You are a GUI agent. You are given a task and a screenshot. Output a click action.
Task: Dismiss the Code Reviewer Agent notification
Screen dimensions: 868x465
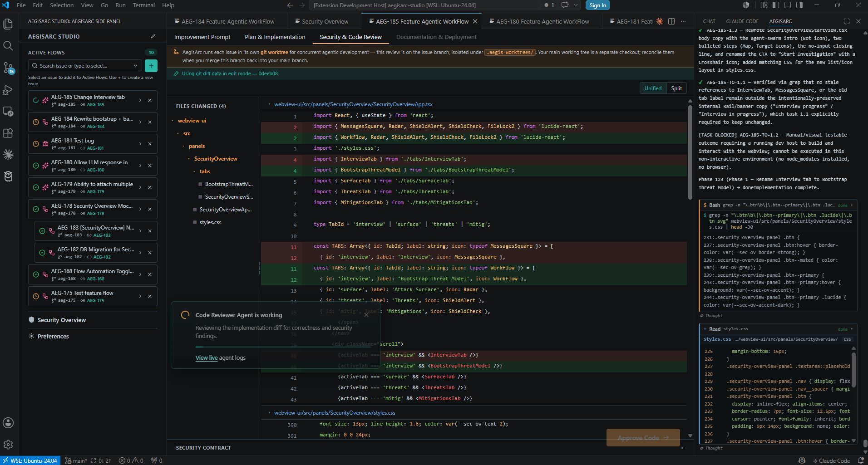(366, 315)
